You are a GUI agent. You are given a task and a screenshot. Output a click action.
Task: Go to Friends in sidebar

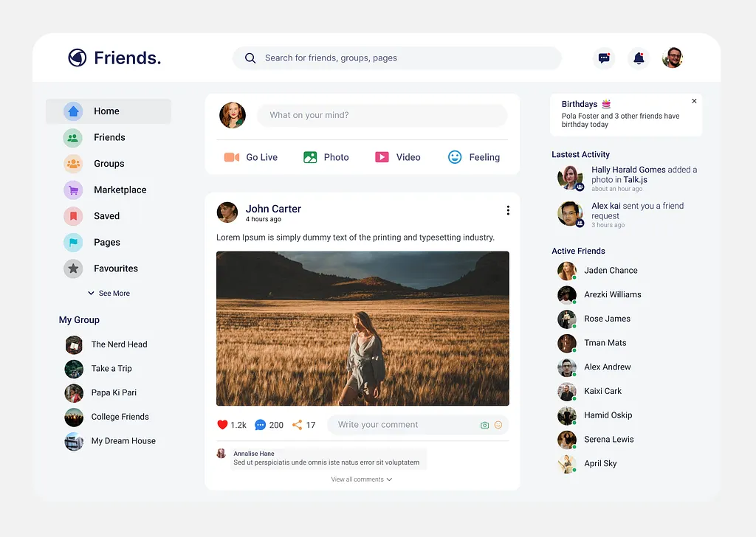(x=109, y=137)
